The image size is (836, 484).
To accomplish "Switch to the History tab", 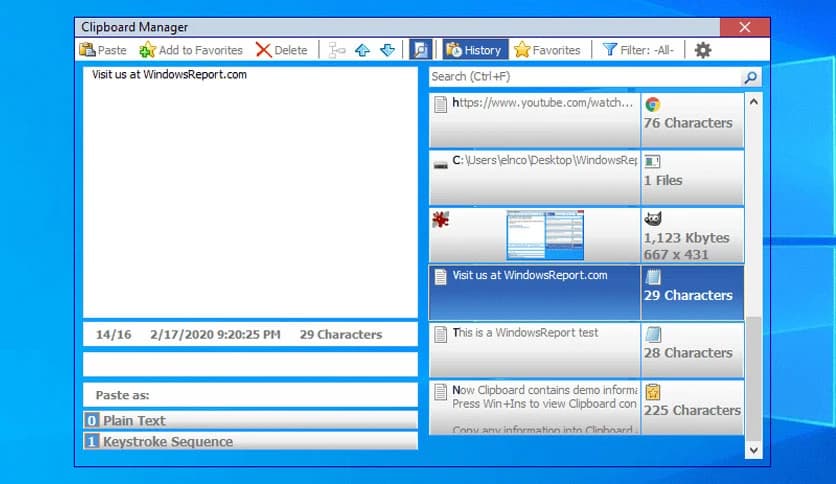I will click(x=475, y=50).
